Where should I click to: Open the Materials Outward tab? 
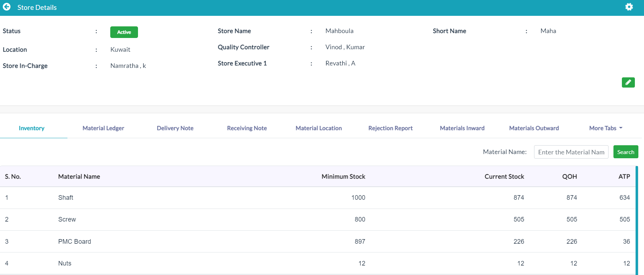[x=534, y=128]
